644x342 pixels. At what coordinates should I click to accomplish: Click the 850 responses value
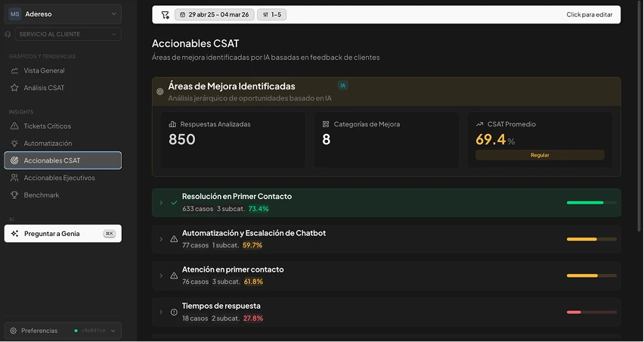tap(182, 139)
